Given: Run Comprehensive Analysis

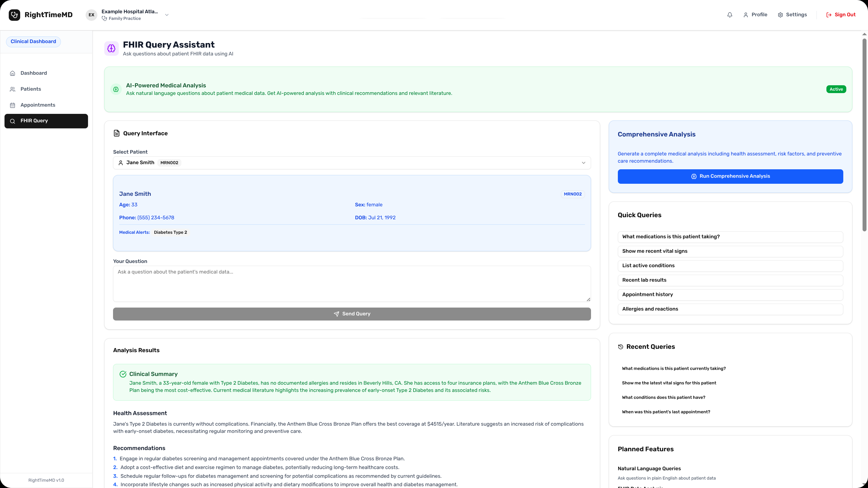Looking at the screenshot, I should click(730, 177).
